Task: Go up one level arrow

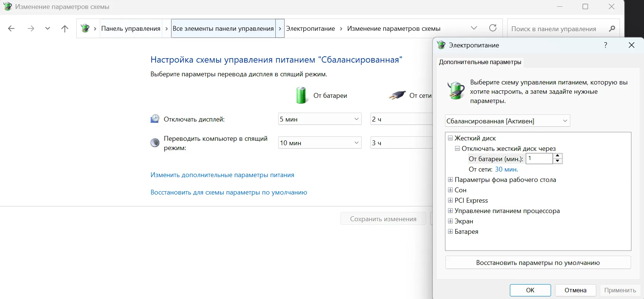Action: pyautogui.click(x=65, y=29)
